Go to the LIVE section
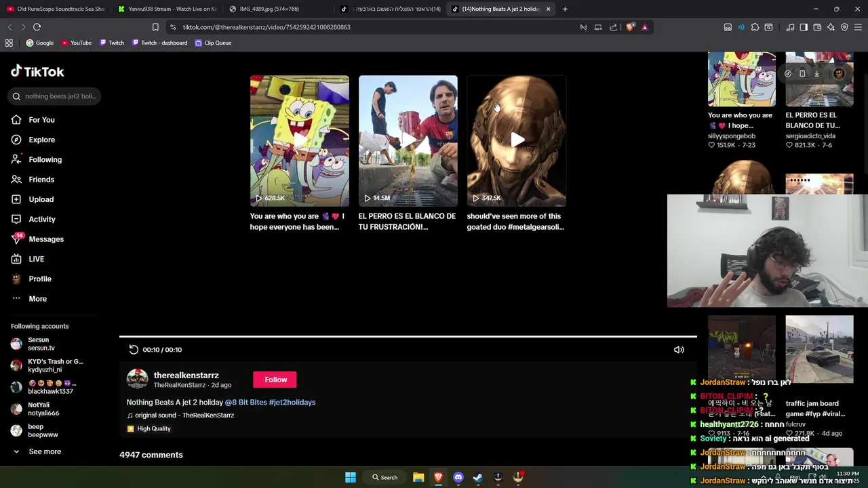868x488 pixels. pyautogui.click(x=27, y=259)
